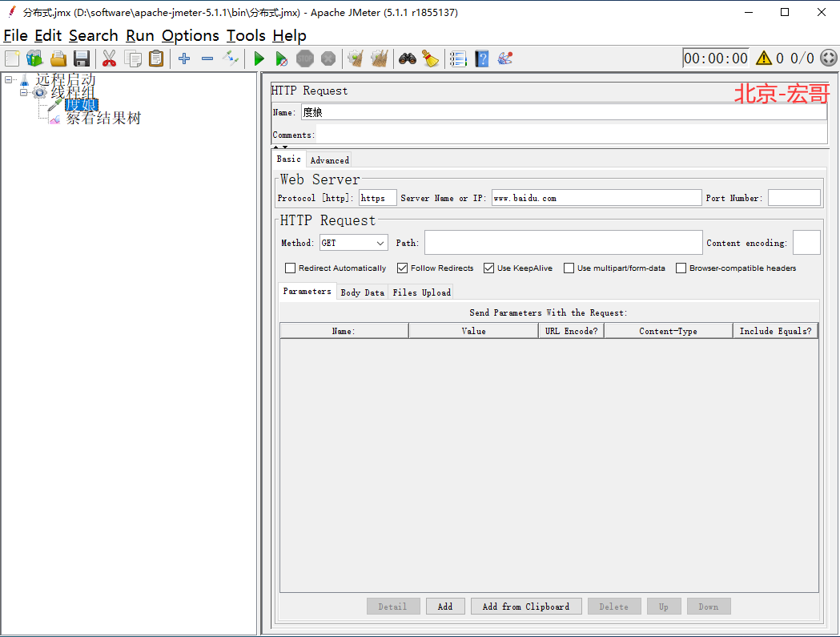Viewport: 840px width, 637px height.
Task: Click the Comments input field
Action: [x=572, y=135]
